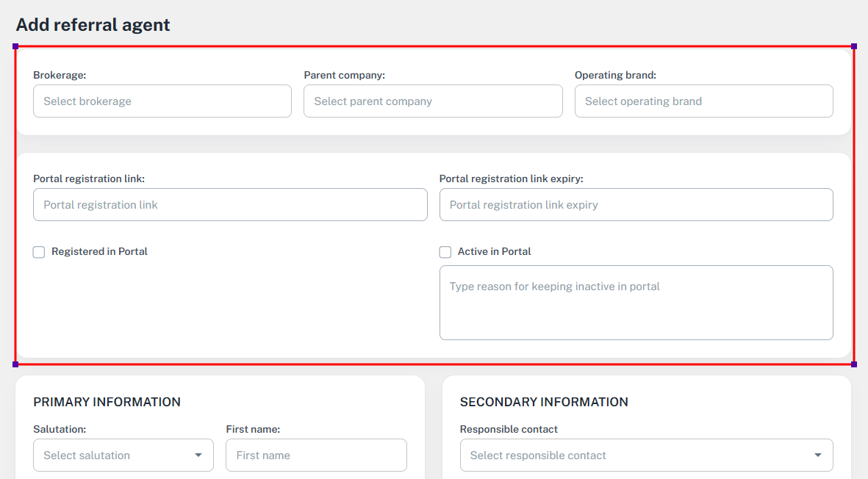868x479 pixels.
Task: Click the PRIMARY INFORMATION section heading
Action: click(x=107, y=402)
